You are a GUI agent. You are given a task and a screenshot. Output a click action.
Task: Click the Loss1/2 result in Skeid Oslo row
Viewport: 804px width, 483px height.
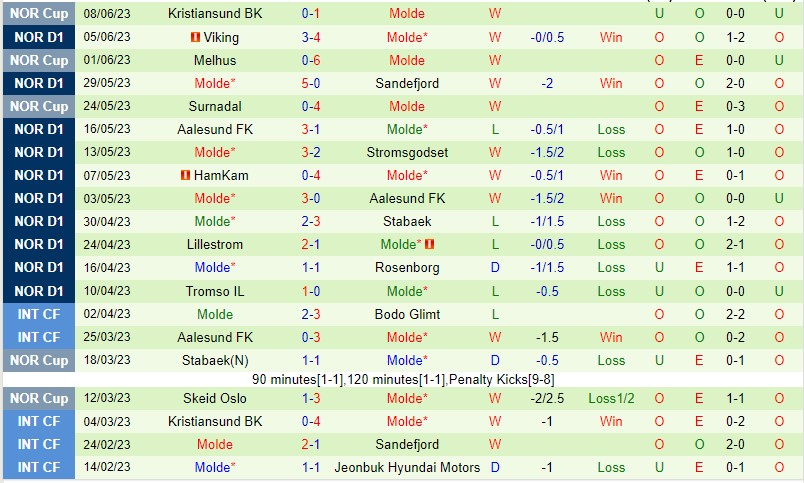[611, 398]
